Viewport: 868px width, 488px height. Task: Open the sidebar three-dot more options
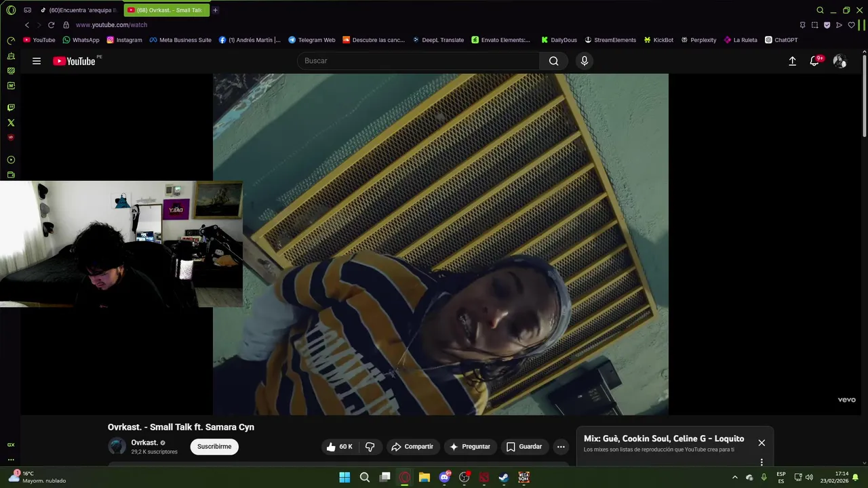point(11,460)
